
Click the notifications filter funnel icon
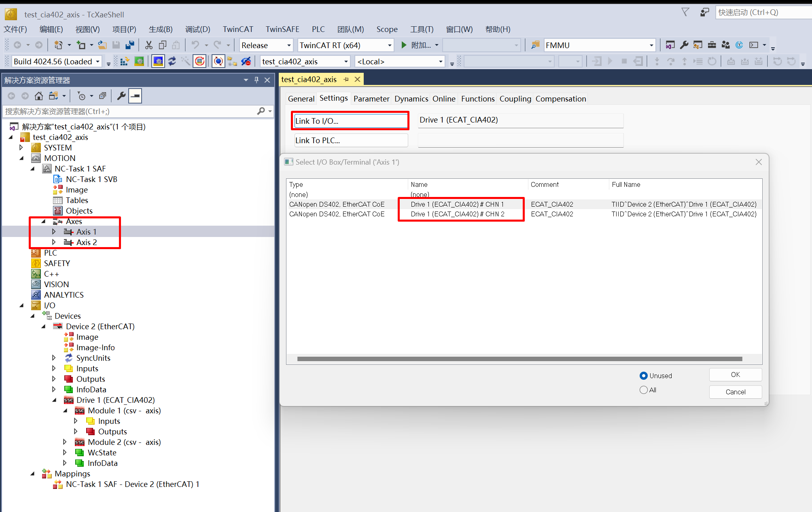[x=685, y=12]
